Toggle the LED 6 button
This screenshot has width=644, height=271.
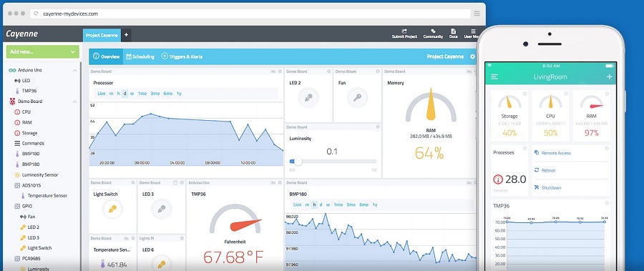(162, 264)
